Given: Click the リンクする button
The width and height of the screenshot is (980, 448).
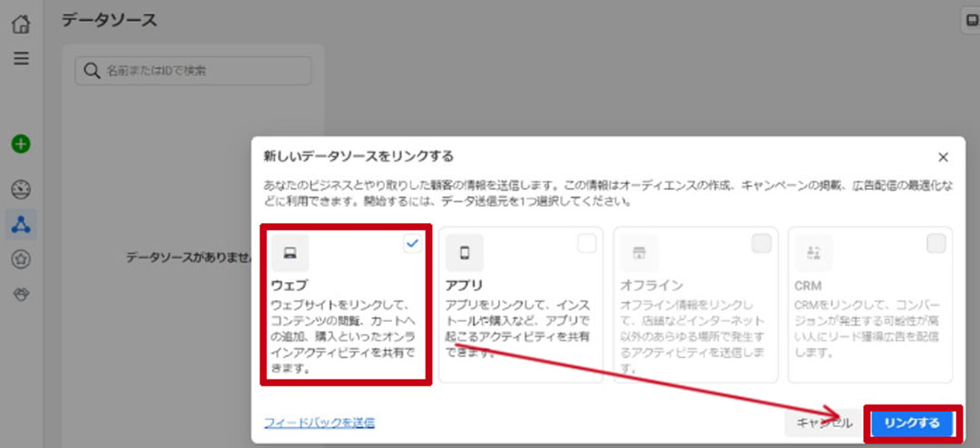Looking at the screenshot, I should click(912, 423).
